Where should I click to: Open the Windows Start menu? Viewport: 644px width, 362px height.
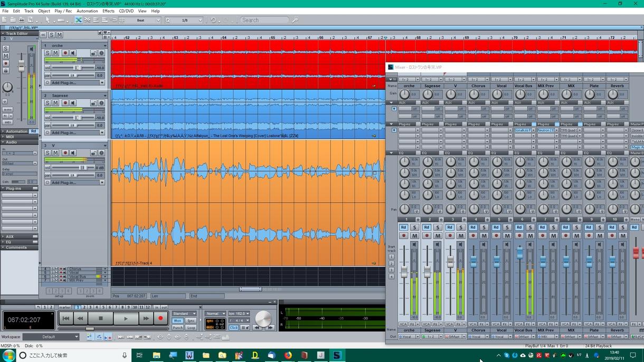pos(8,355)
